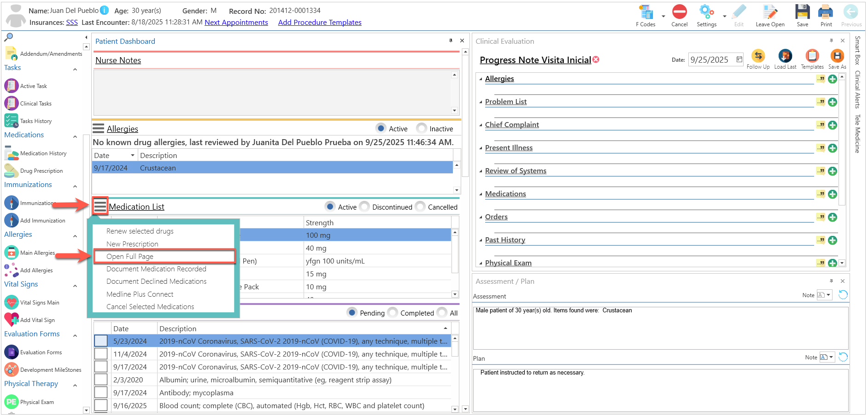
Task: Collapse the Medications sidebar group
Action: tap(75, 137)
